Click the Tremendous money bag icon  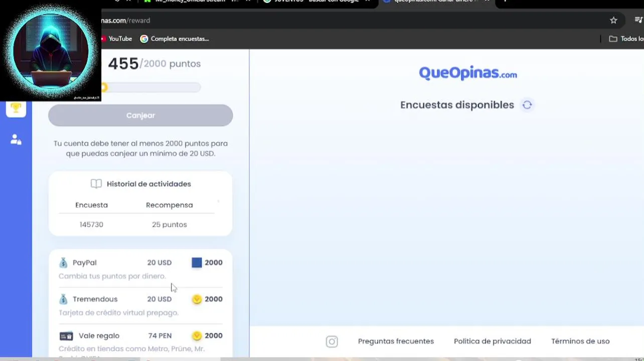(x=63, y=299)
